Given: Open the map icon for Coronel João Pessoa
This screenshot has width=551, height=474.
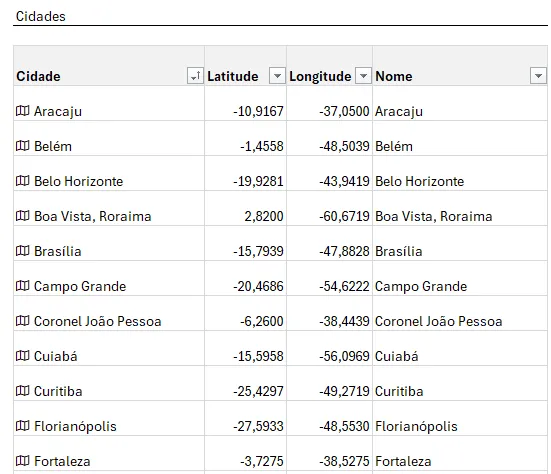Looking at the screenshot, I should tap(22, 320).
